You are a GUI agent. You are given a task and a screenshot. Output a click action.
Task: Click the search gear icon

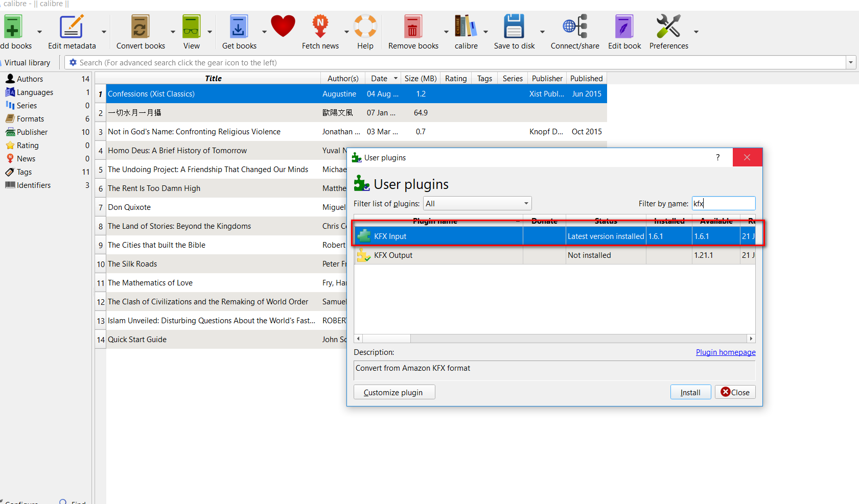[x=73, y=62]
